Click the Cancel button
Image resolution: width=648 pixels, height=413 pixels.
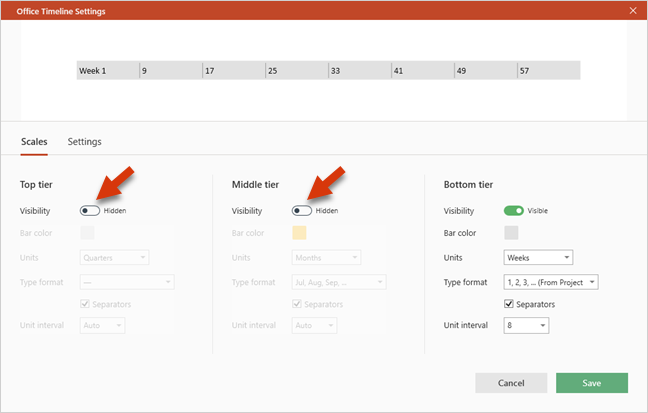click(x=511, y=383)
